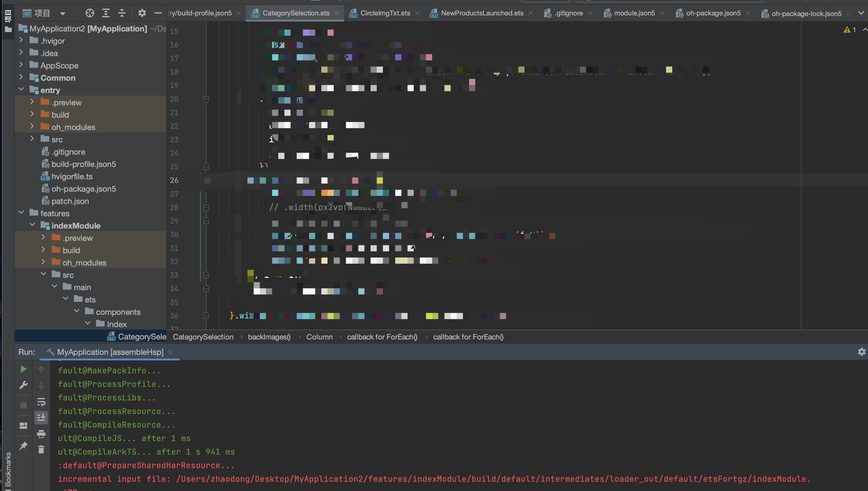This screenshot has width=868, height=491.
Task: Click the pin tab icon in Run panel
Action: (24, 446)
